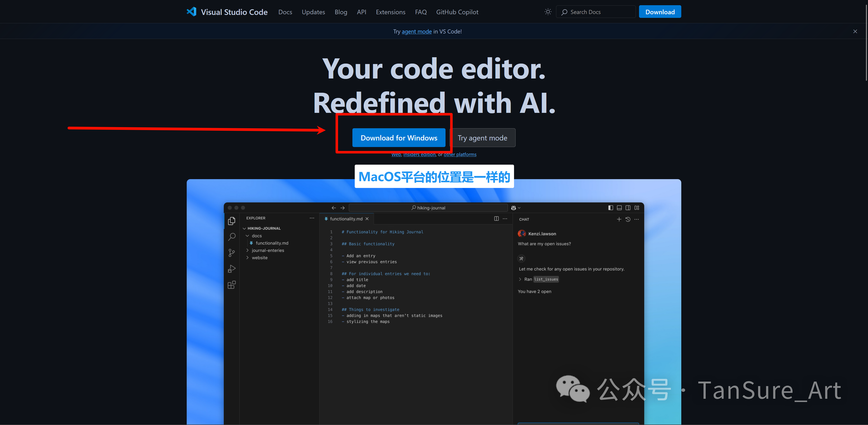Screen dimensions: 868x425
Task: Open the API nav item
Action: 361,12
